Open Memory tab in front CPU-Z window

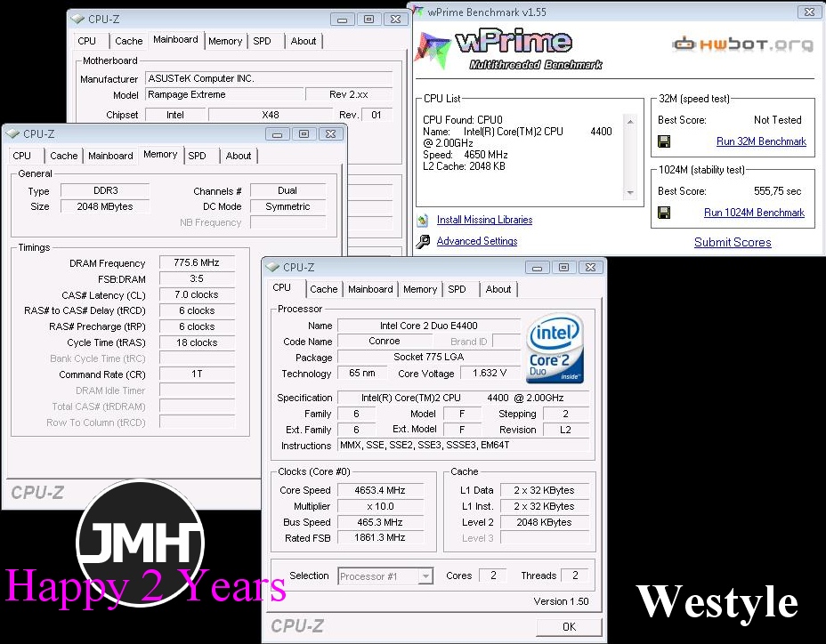tap(420, 289)
